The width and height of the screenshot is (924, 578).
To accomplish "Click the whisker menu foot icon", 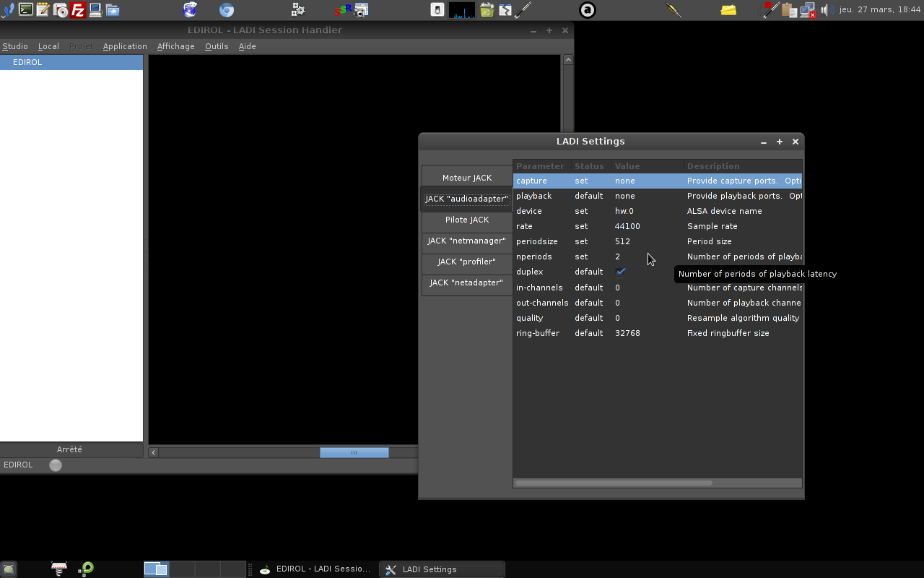I will point(6,10).
